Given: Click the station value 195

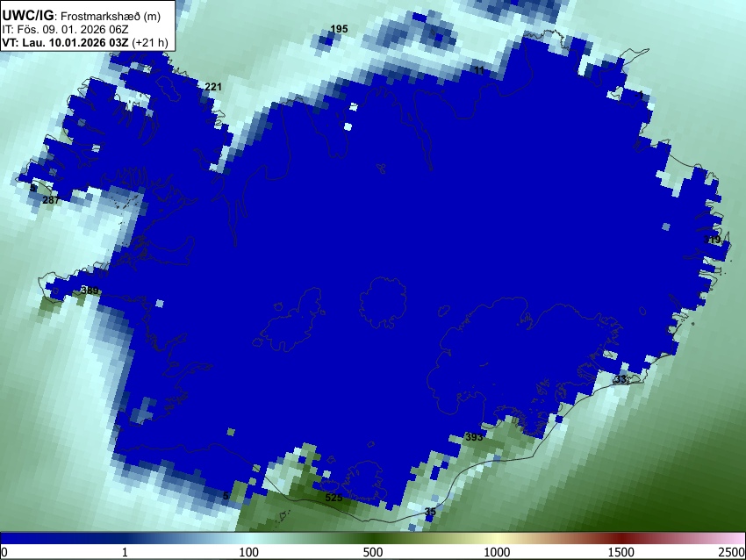Looking at the screenshot, I should 339,29.
